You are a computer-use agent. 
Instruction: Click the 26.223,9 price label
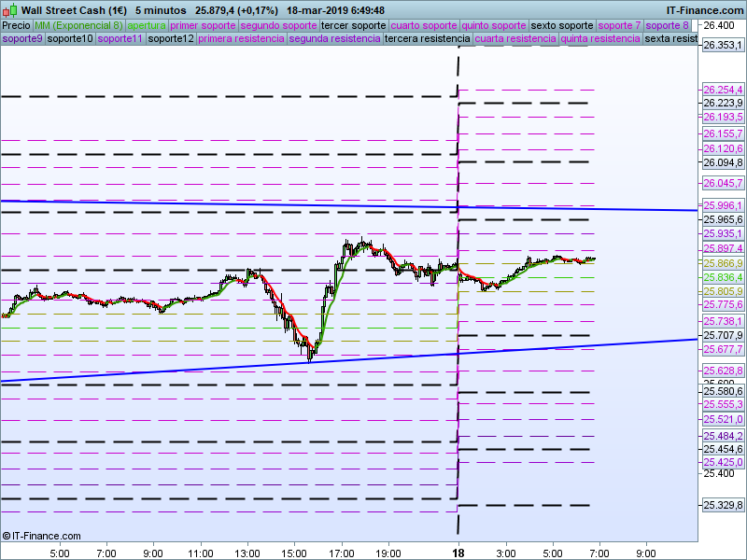click(723, 103)
